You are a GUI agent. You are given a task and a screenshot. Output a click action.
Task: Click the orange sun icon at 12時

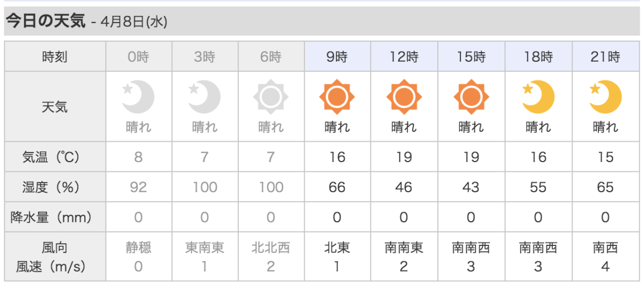click(x=404, y=97)
